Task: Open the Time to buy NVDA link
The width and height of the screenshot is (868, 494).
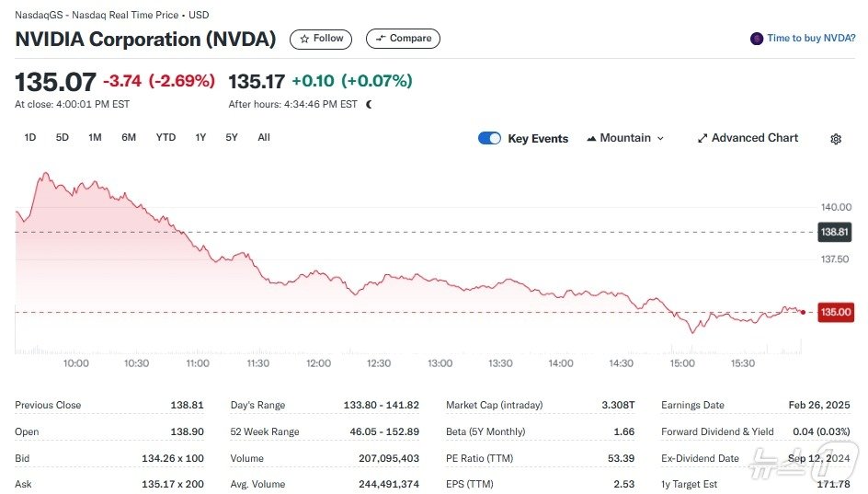Action: point(811,39)
